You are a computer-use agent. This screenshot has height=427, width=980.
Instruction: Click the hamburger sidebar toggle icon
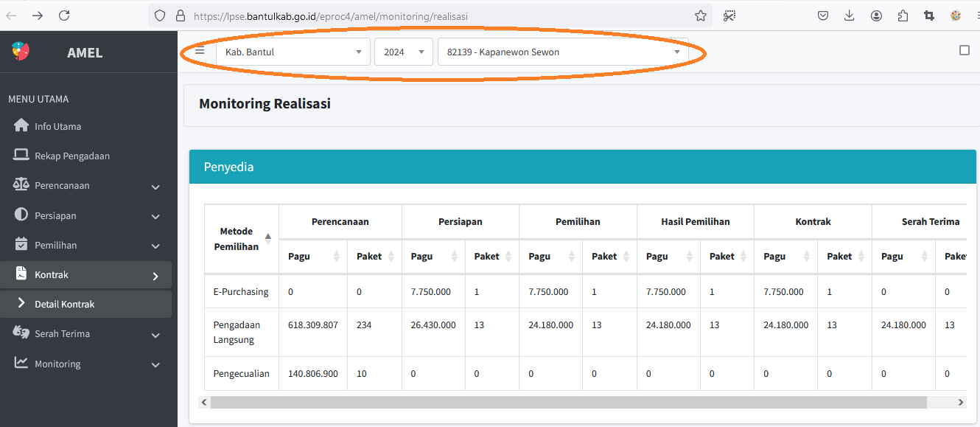(x=200, y=51)
